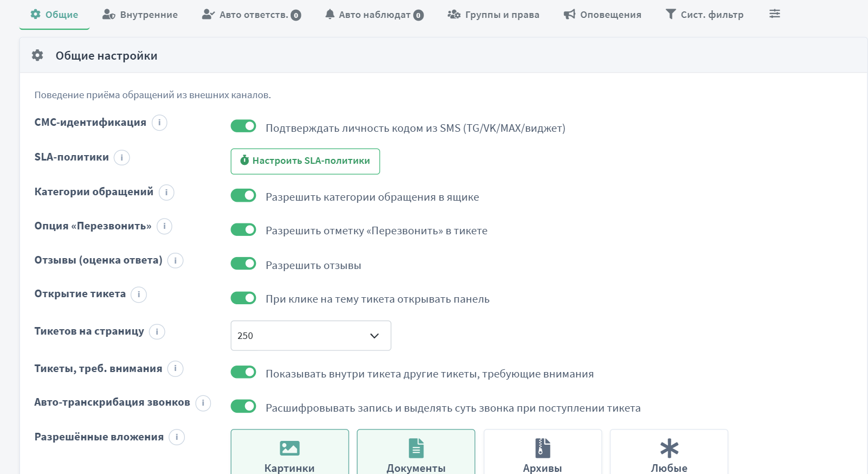Image resolution: width=868 pixels, height=474 pixels.
Task: Click info icon for Тикеты, треб. внимания
Action: (x=175, y=369)
